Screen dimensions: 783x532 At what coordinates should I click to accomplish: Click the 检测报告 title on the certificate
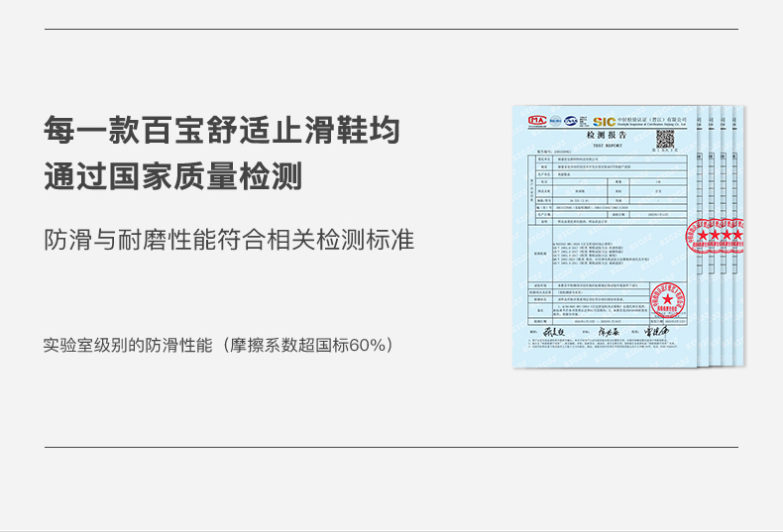[606, 134]
